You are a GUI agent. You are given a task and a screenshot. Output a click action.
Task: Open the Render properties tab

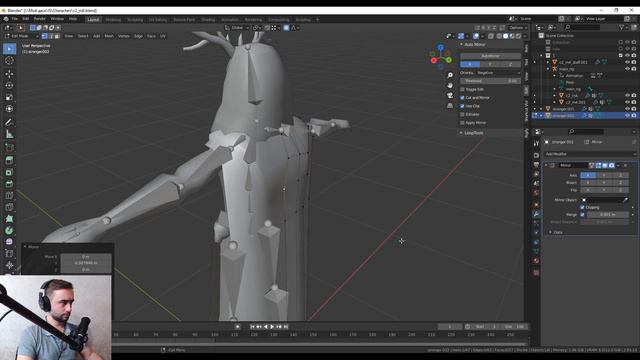(x=536, y=156)
